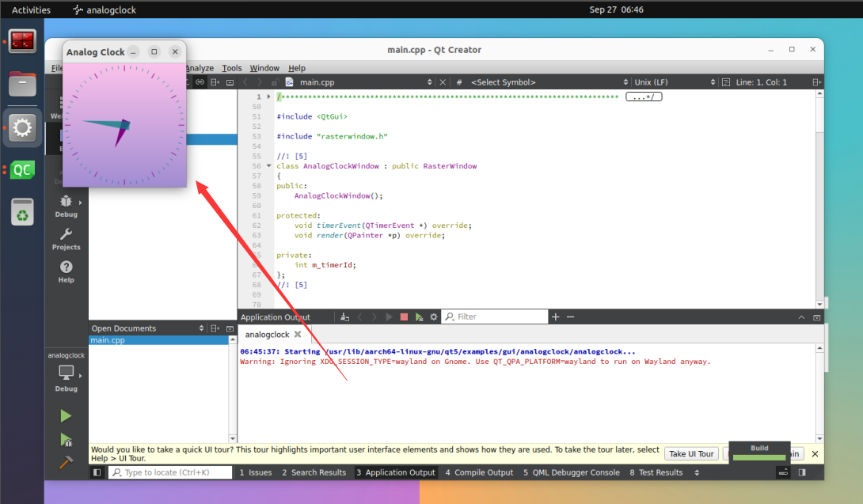The height and width of the screenshot is (504, 863).
Task: Open the Projects mode wrench icon
Action: point(66,234)
